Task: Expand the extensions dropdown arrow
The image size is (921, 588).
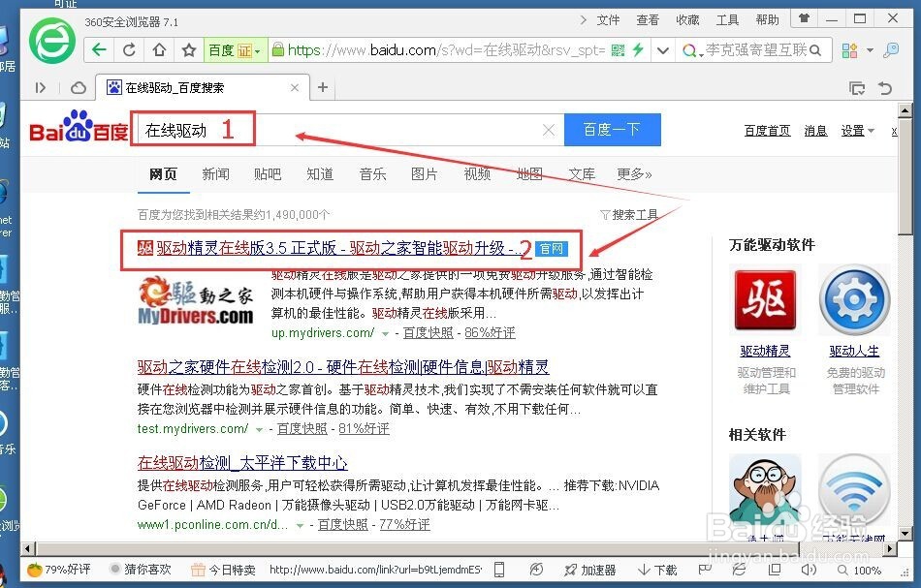Action: click(870, 50)
